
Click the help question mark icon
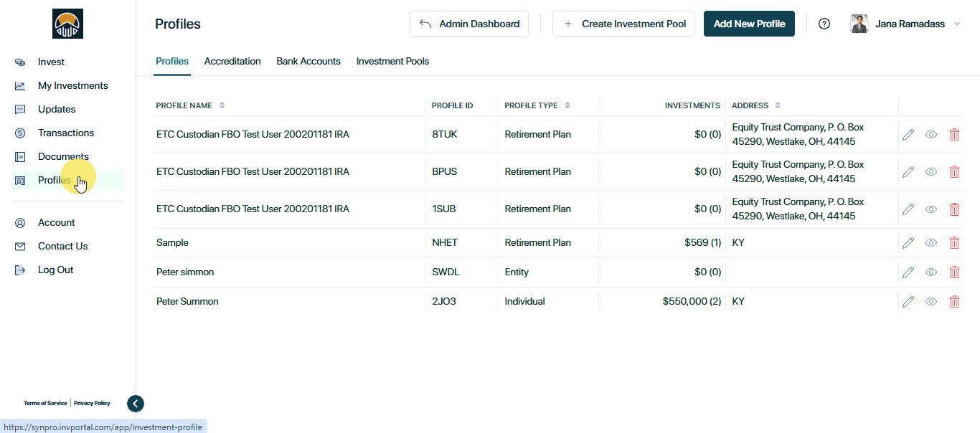[x=824, y=24]
